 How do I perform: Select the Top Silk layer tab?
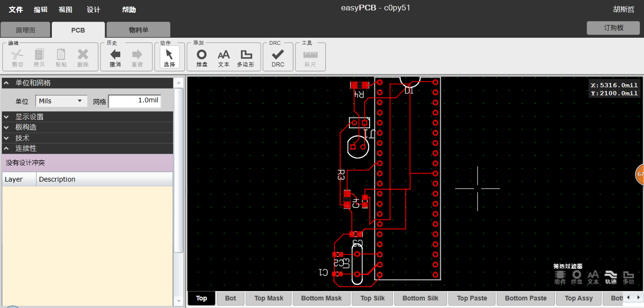372,298
